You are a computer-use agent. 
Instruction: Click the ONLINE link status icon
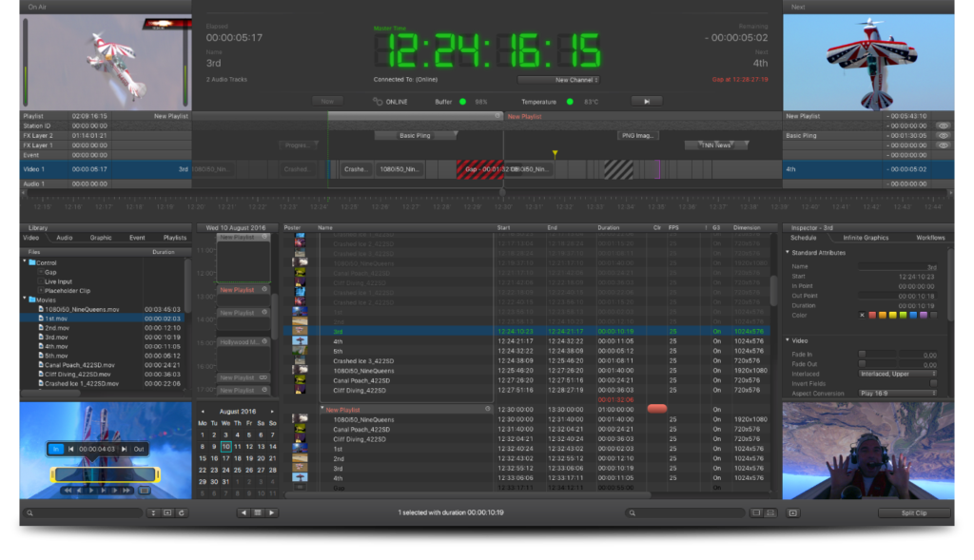click(378, 101)
